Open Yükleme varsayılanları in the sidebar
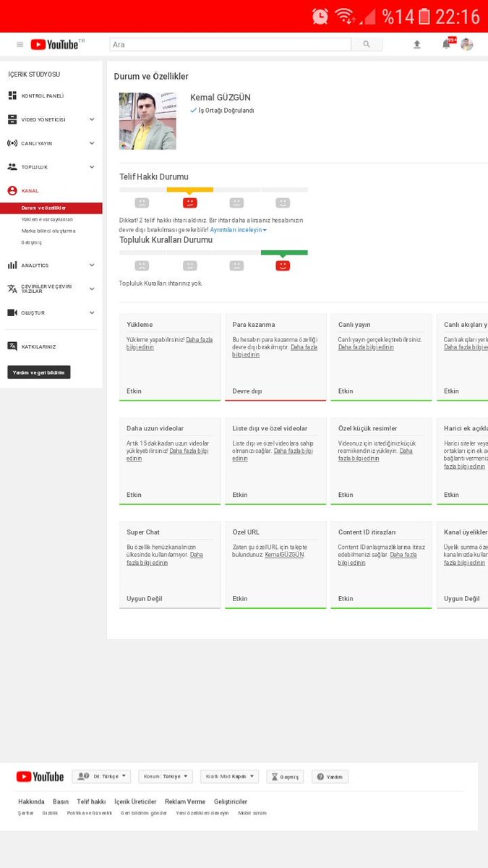 click(x=47, y=219)
